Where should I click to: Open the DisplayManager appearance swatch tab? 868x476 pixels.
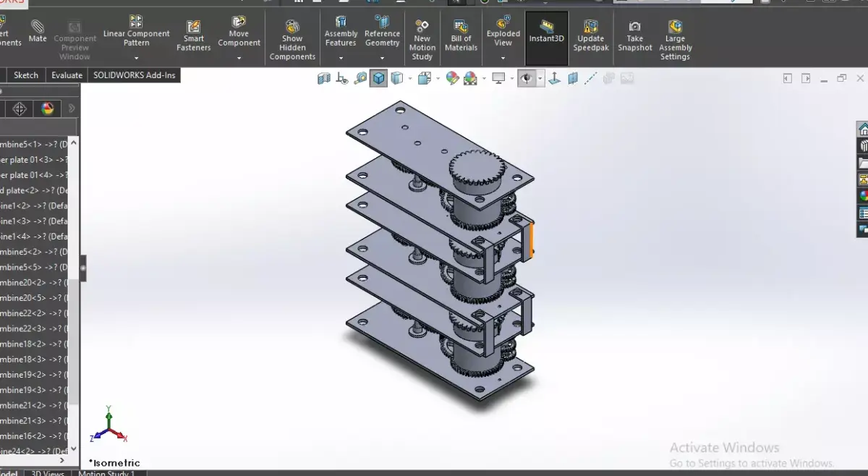46,109
